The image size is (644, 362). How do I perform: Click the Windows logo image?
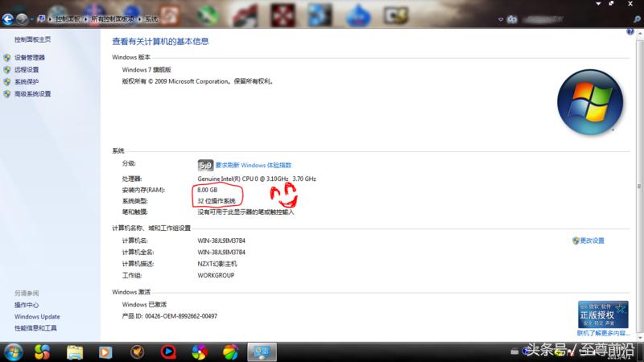click(590, 102)
